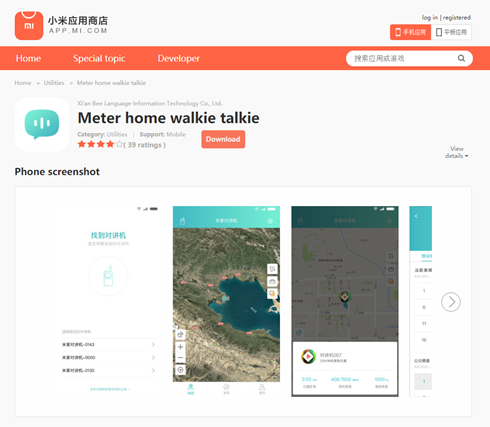This screenshot has width=490, height=427.
Task: Expand View details dropdown
Action: (x=456, y=152)
